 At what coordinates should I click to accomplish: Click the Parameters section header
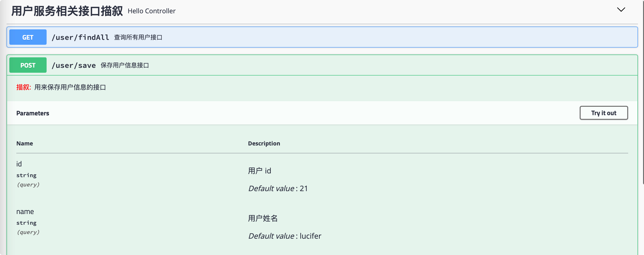pos(33,113)
